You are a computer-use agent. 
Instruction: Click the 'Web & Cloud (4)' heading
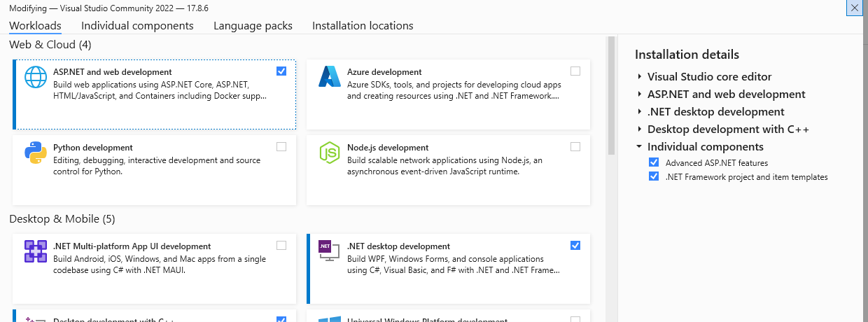click(50, 45)
